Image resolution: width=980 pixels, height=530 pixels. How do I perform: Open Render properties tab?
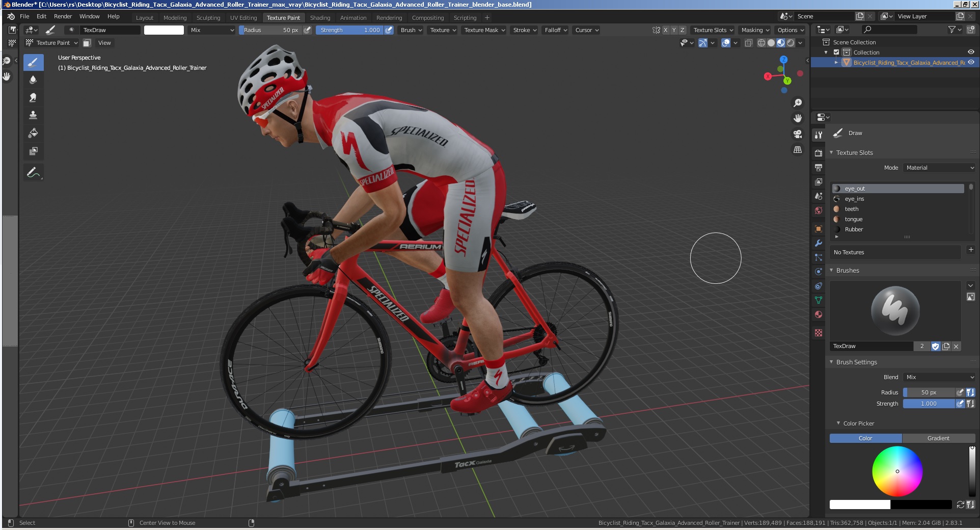pyautogui.click(x=819, y=153)
